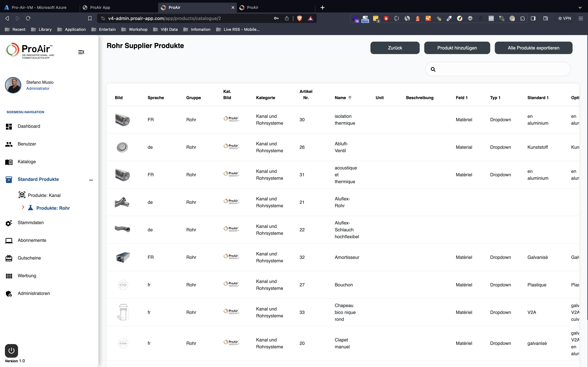
Task: Bookmark this page in address bar
Action: point(90,19)
